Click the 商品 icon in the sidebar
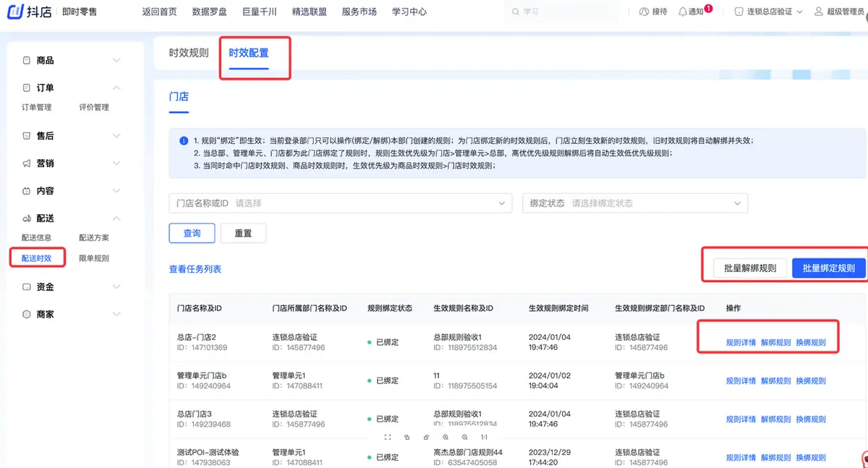 27,61
